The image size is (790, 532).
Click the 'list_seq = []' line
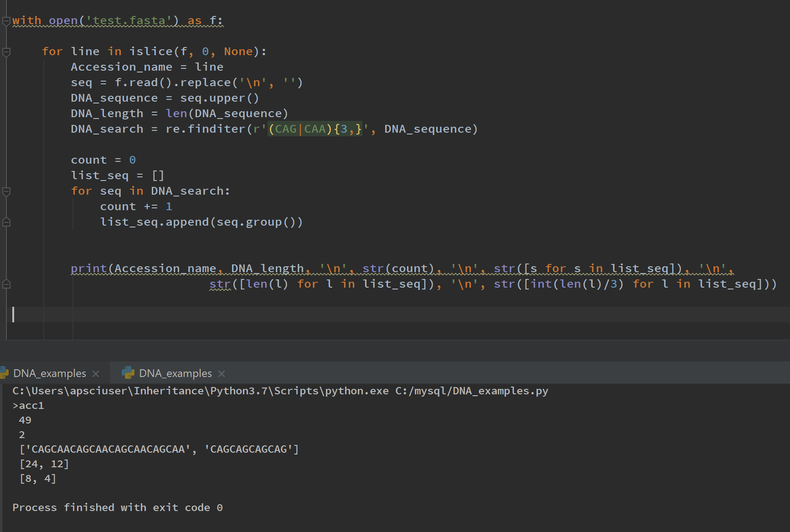tap(118, 176)
